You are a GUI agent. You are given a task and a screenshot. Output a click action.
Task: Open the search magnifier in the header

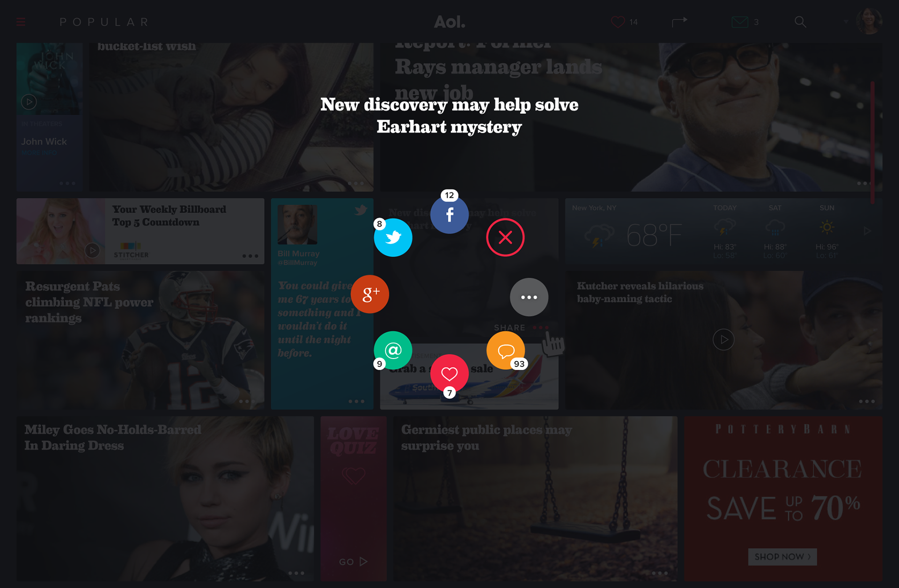tap(800, 22)
